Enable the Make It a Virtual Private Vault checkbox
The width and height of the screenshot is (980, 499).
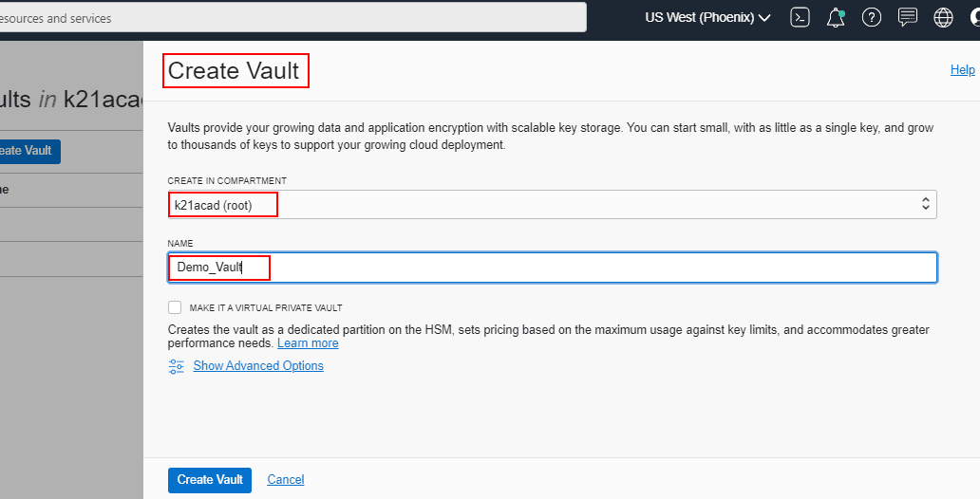(x=175, y=307)
